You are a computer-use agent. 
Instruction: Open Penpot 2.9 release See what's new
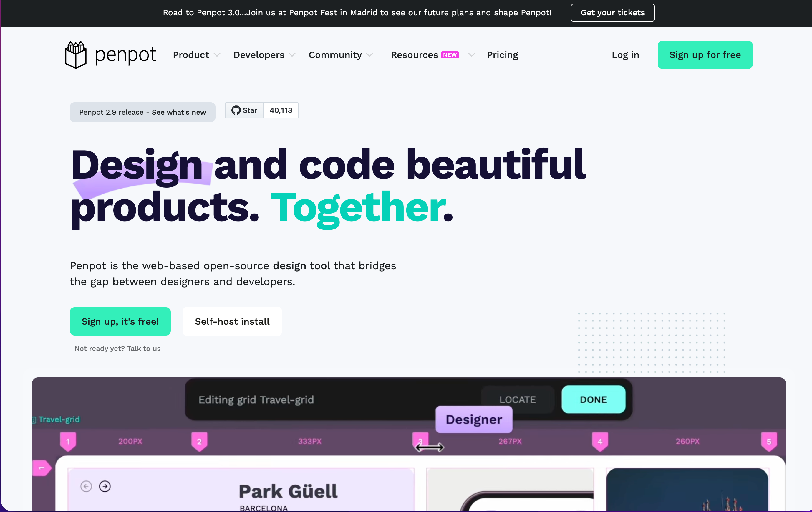[x=142, y=112]
